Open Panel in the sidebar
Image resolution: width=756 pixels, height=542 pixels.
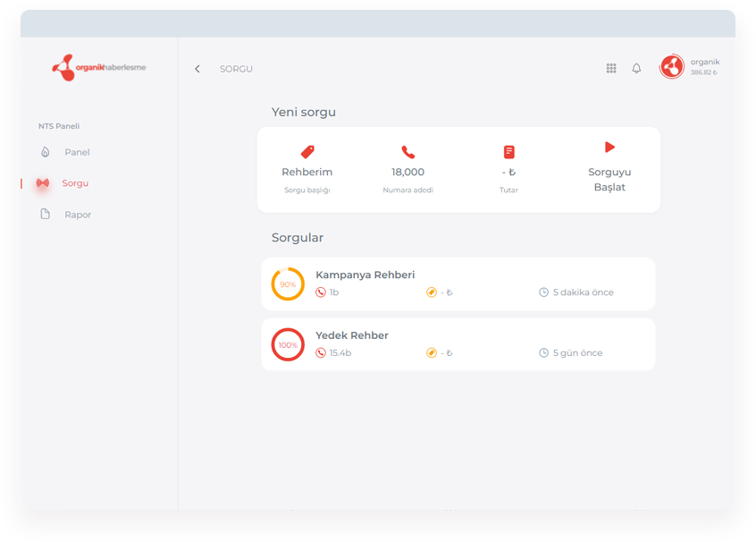(77, 152)
